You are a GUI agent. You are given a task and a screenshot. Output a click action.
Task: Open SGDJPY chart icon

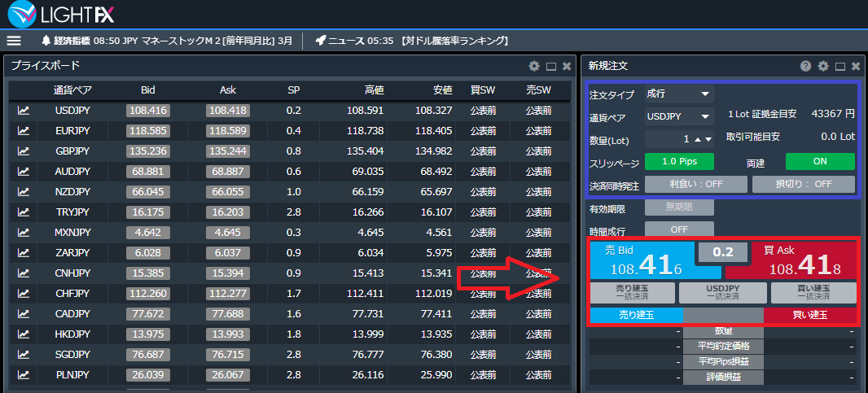pyautogui.click(x=24, y=354)
